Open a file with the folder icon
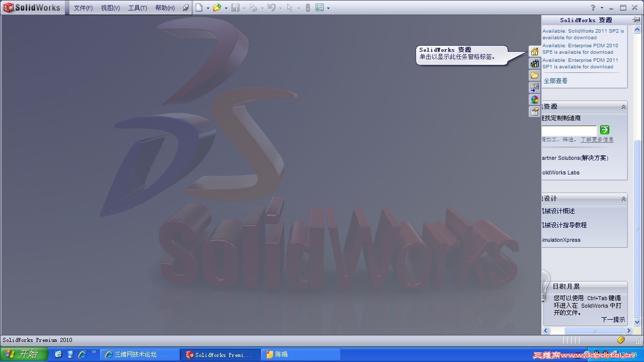This screenshot has width=644, height=362. 217,8
